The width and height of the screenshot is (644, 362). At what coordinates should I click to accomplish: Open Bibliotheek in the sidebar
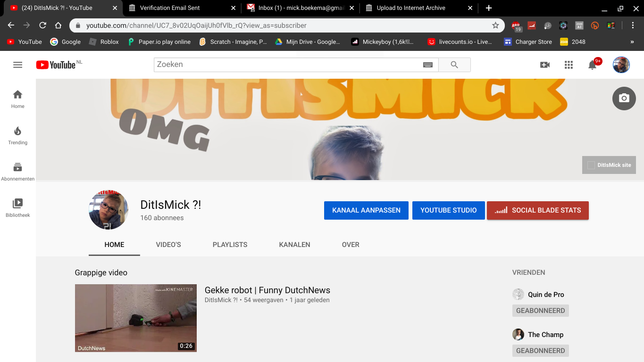pyautogui.click(x=17, y=208)
